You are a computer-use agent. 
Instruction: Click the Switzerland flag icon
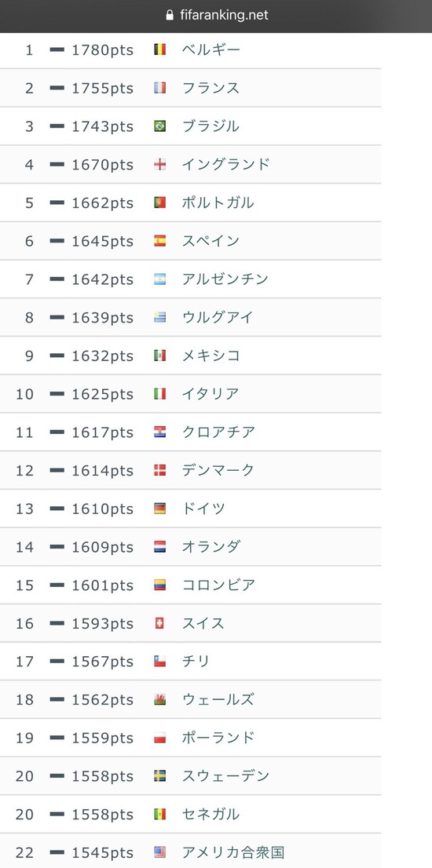pyautogui.click(x=160, y=623)
